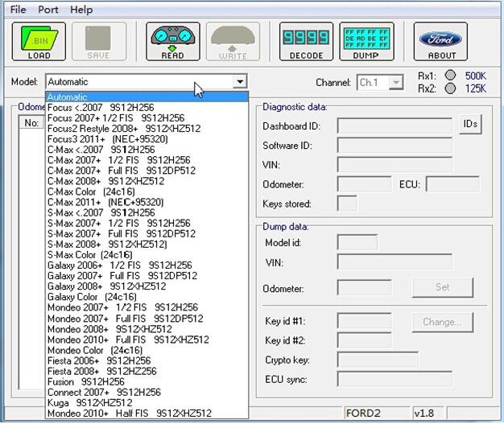Screen dimensions: 504x424
Task: Click the FORD2 status bar entry
Action: coord(376,413)
